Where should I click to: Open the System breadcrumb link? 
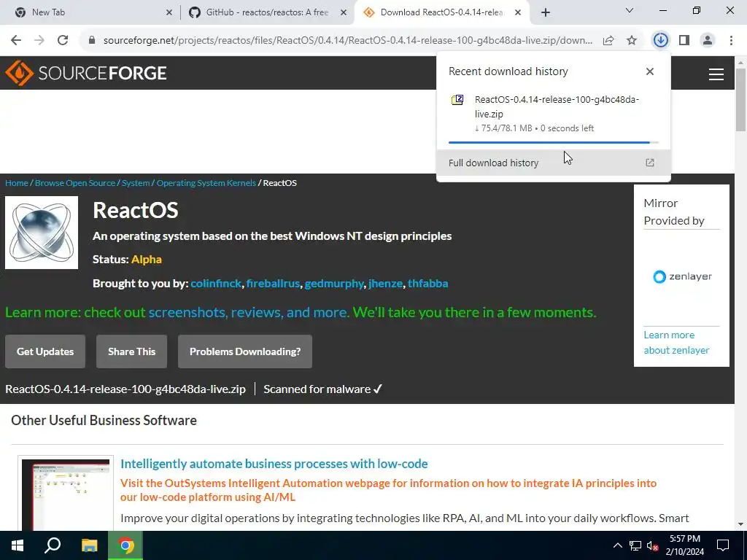tap(136, 183)
